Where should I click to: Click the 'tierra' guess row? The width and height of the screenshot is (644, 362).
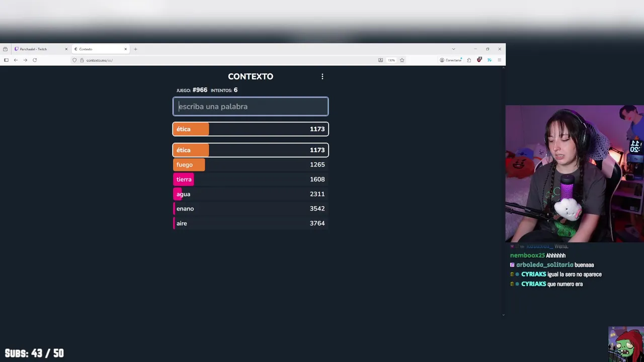pos(251,179)
